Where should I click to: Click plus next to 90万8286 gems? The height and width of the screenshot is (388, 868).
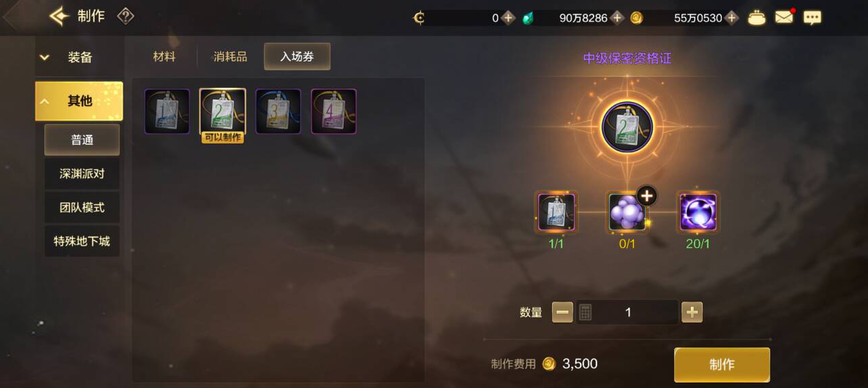pyautogui.click(x=617, y=18)
